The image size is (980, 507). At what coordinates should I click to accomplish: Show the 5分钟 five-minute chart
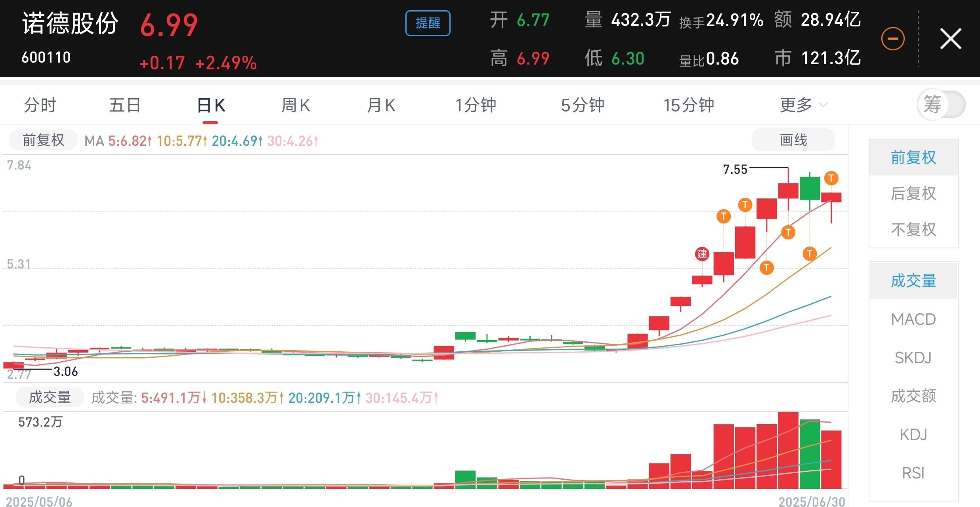point(583,105)
